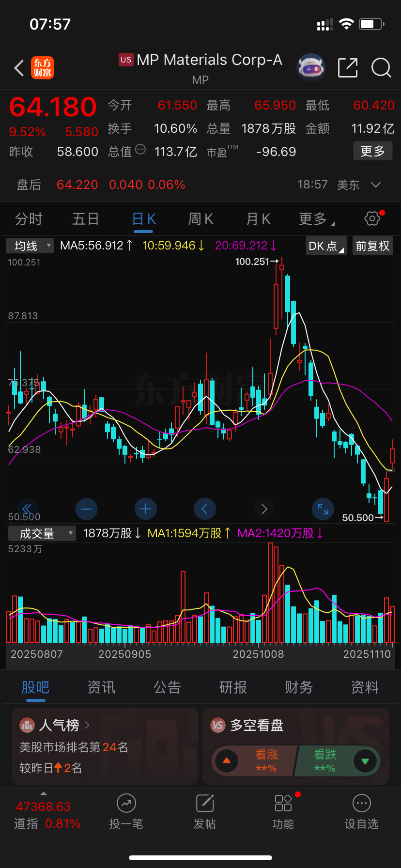Viewport: 401px width, 868px height.
Task: Jump to earliest data double-left icon
Action: (27, 509)
